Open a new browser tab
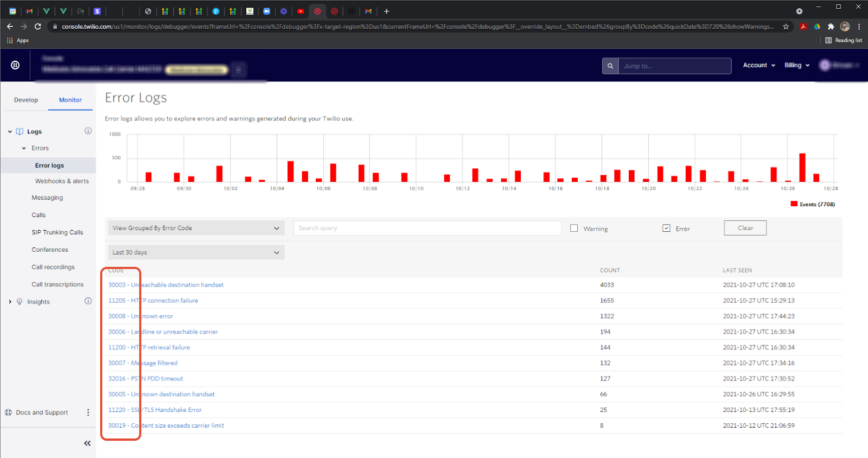Screen dimensions: 868x458 click(x=386, y=11)
